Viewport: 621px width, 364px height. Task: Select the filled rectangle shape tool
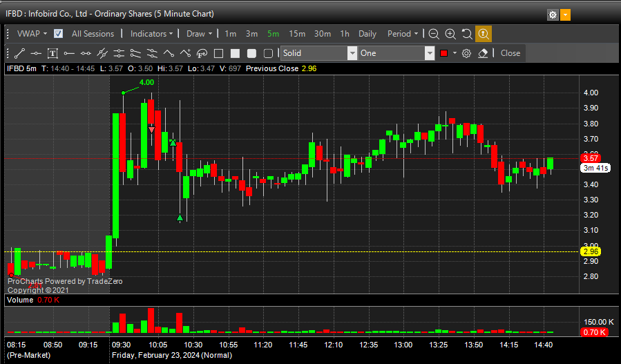[236, 53]
